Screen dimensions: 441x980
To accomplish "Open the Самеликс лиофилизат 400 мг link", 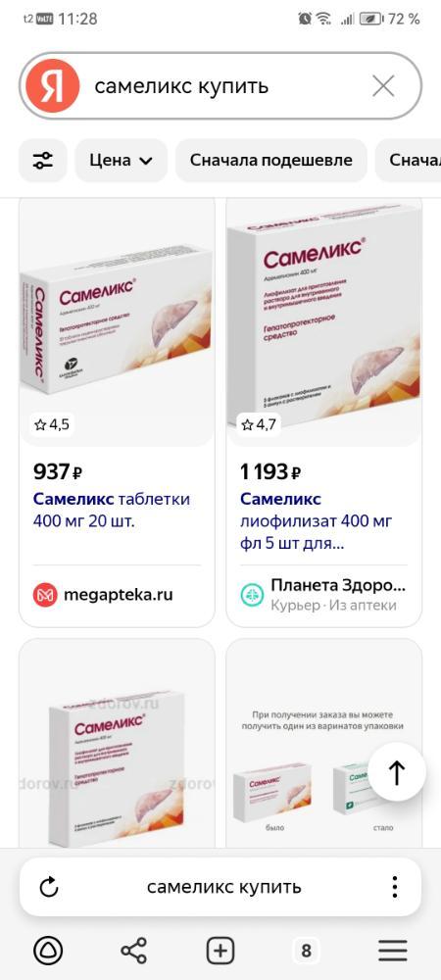I will pos(317,520).
